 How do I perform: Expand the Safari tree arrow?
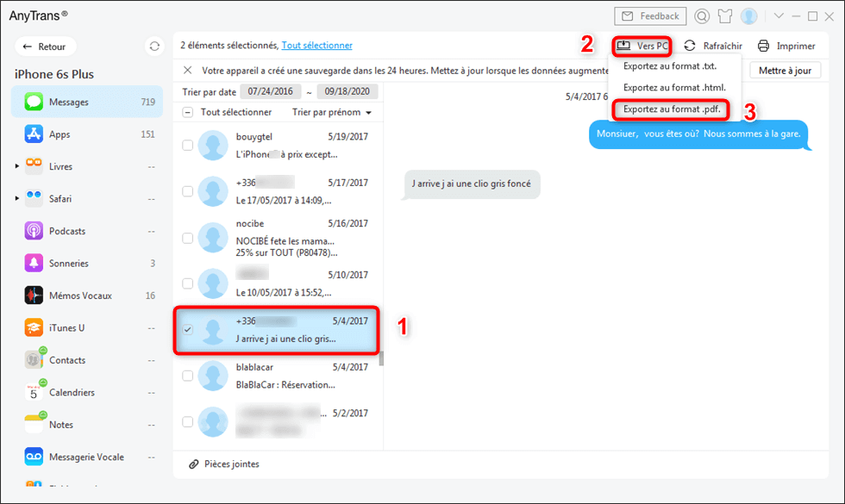[x=16, y=199]
